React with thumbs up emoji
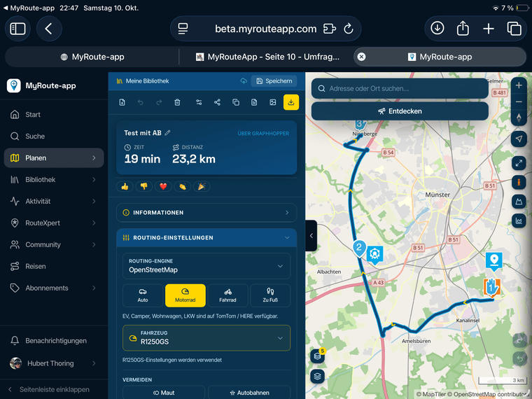 [125, 186]
